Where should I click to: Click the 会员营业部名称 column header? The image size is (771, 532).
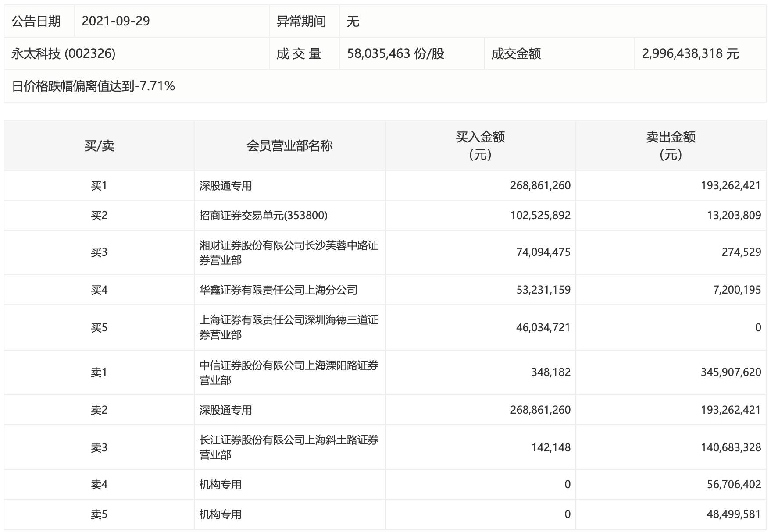click(x=289, y=146)
